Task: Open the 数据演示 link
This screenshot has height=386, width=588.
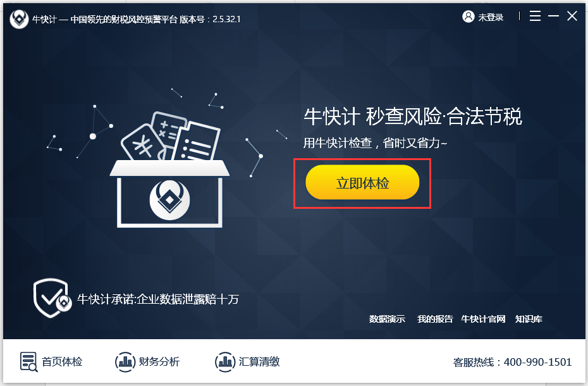Action: pyautogui.click(x=387, y=319)
